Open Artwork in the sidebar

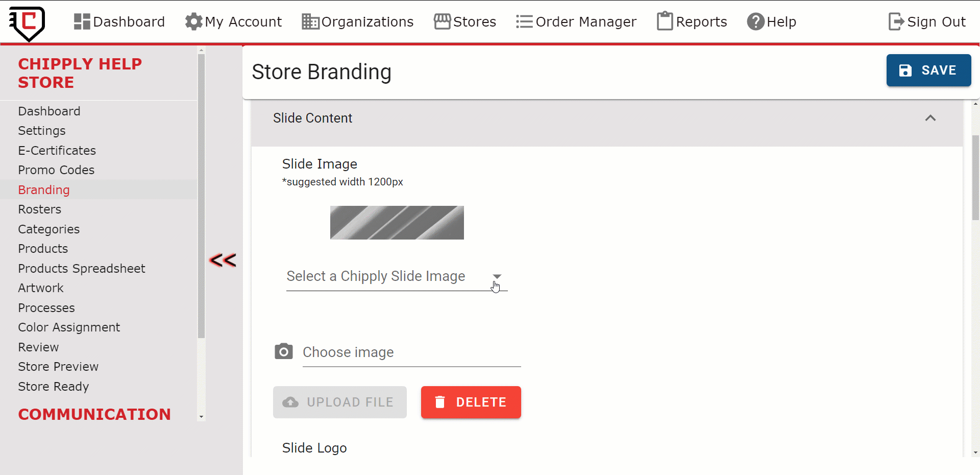[41, 288]
